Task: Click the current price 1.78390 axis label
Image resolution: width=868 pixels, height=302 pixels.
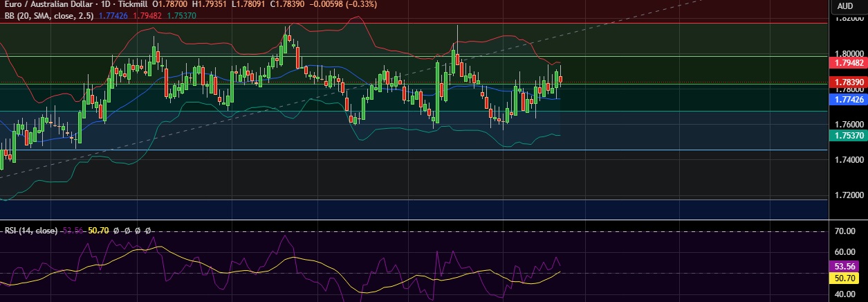Action: 847,82
